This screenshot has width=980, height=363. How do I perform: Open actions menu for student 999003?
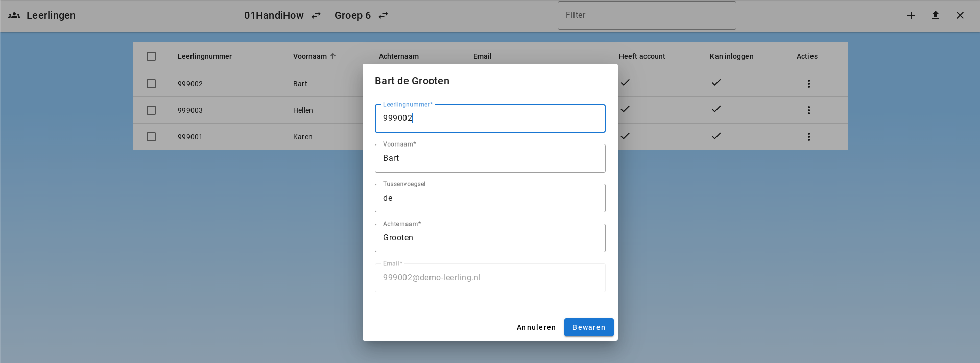click(808, 110)
